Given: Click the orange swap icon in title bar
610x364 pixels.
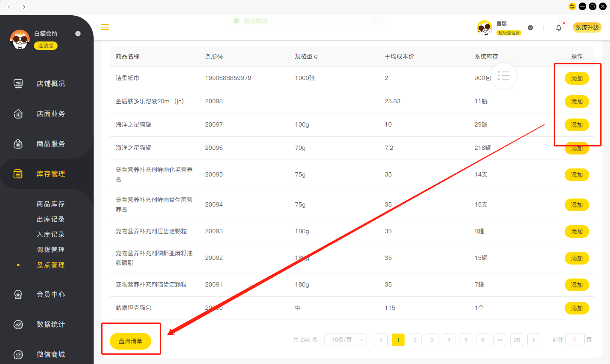Looking at the screenshot, I should (x=572, y=6).
